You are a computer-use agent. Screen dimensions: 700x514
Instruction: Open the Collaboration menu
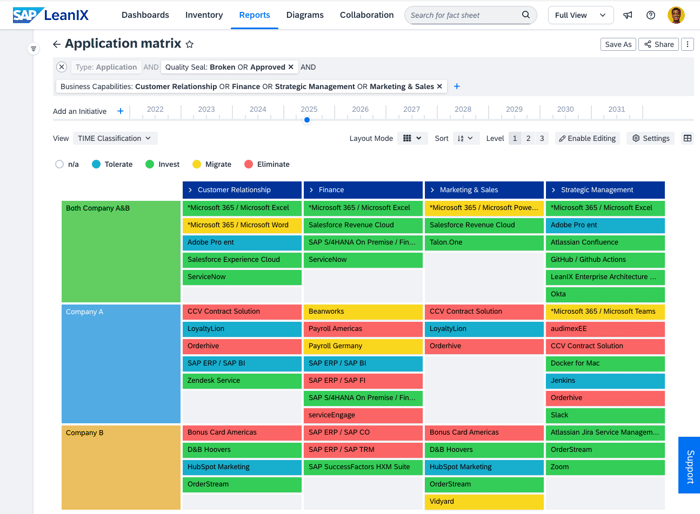click(367, 15)
